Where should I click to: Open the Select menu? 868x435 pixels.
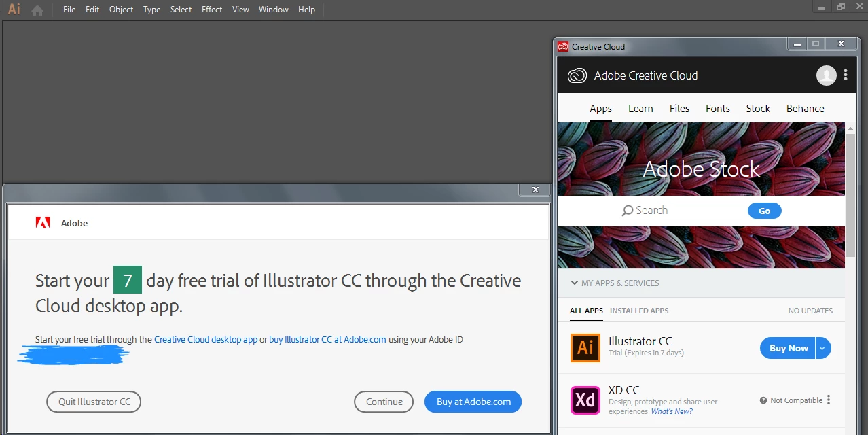point(181,10)
